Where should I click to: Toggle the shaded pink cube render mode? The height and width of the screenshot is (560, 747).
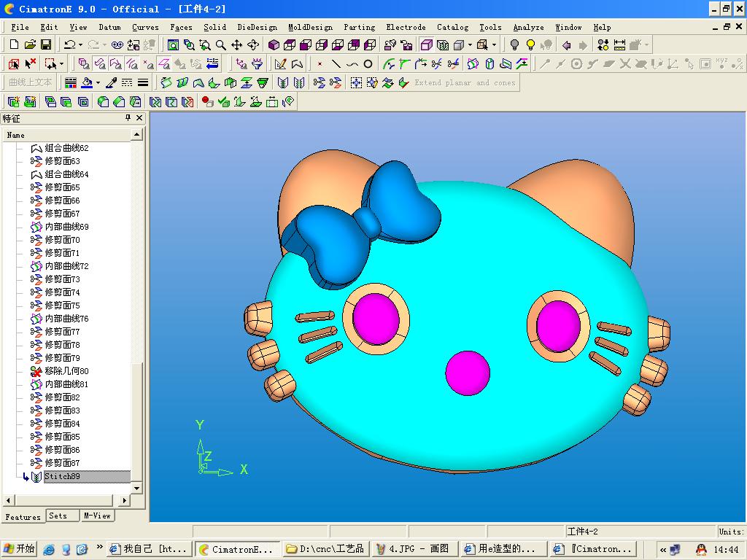click(426, 44)
